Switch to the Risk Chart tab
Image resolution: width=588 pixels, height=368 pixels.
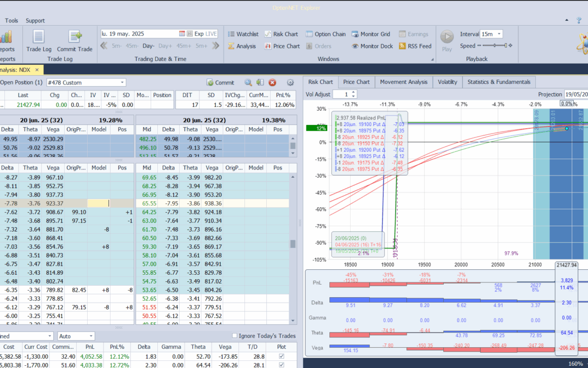tap(320, 82)
